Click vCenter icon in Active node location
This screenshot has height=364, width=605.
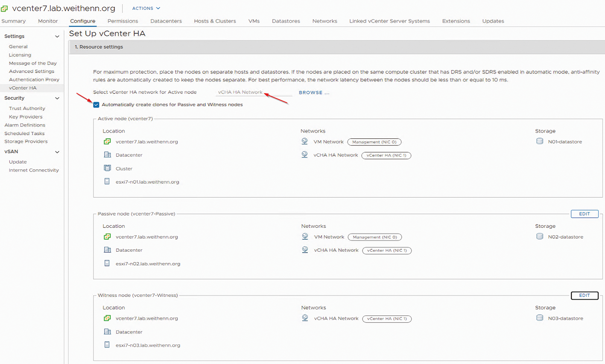tap(107, 142)
